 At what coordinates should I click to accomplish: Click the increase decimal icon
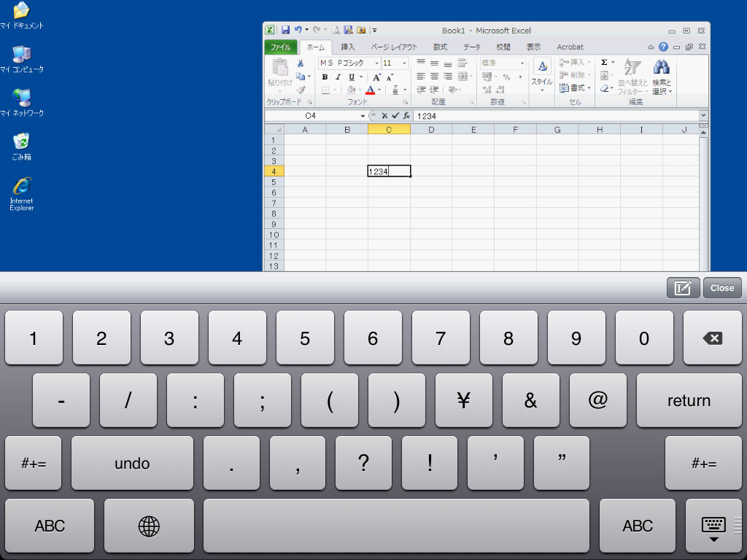click(x=487, y=90)
